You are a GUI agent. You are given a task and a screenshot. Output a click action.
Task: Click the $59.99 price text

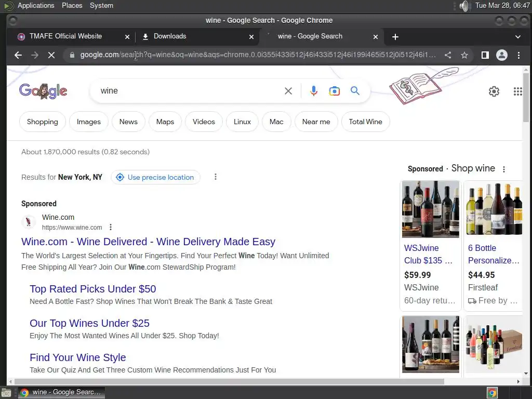click(417, 275)
